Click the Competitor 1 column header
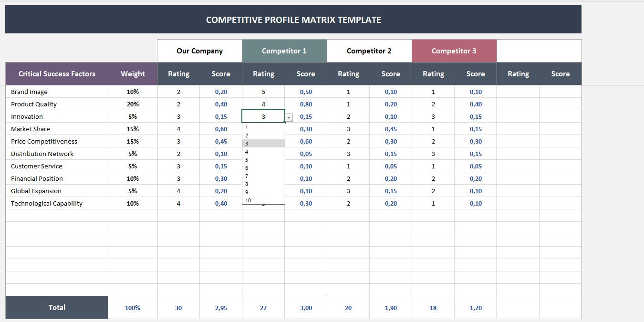Image resolution: width=644 pixels, height=322 pixels. click(284, 51)
